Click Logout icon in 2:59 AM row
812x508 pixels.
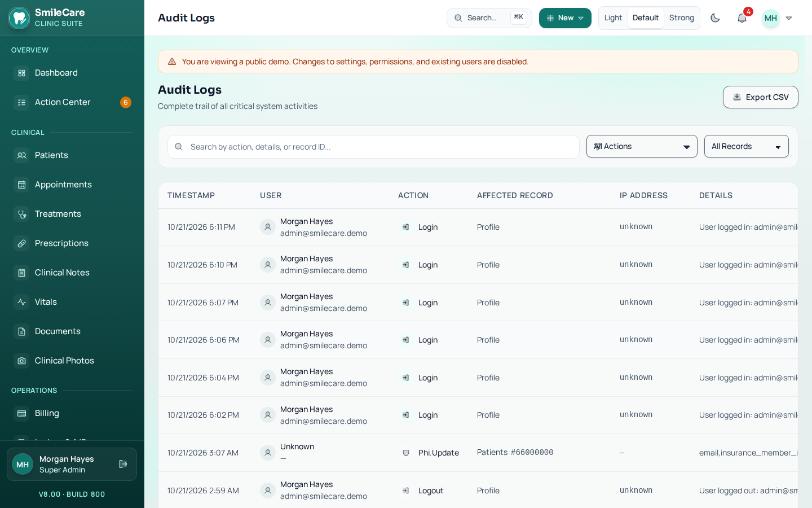click(x=405, y=491)
